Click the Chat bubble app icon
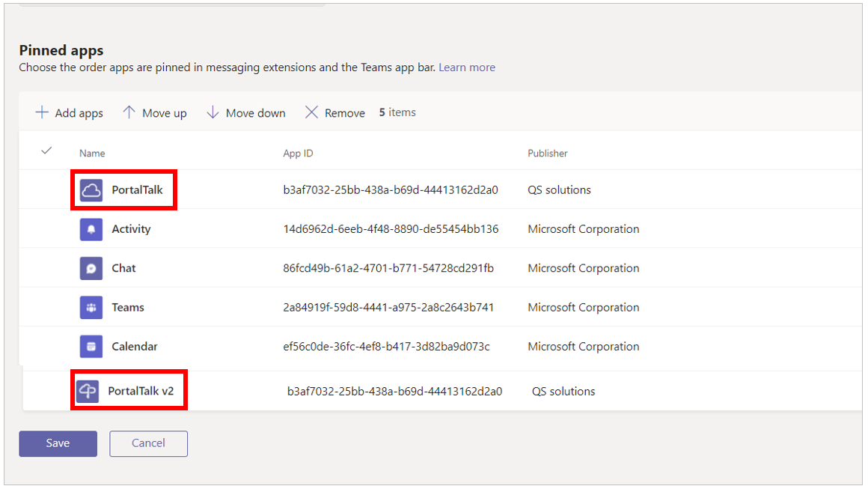 (x=91, y=269)
